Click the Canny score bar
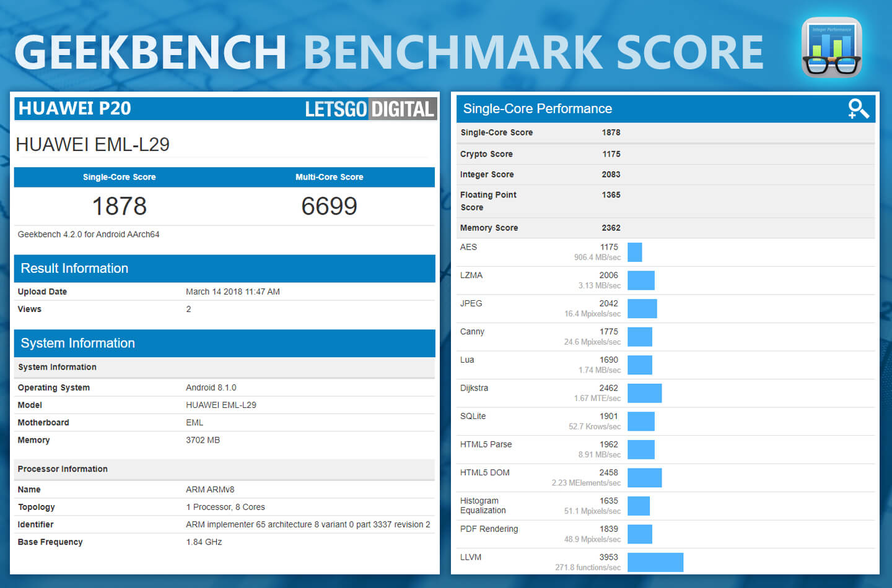The height and width of the screenshot is (588, 892). coord(640,337)
